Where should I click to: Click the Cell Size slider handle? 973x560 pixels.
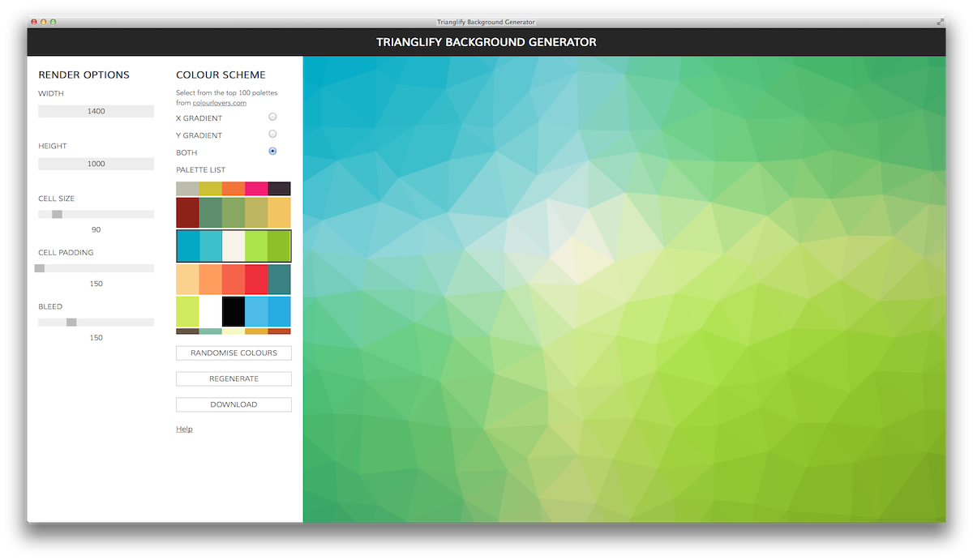click(57, 214)
